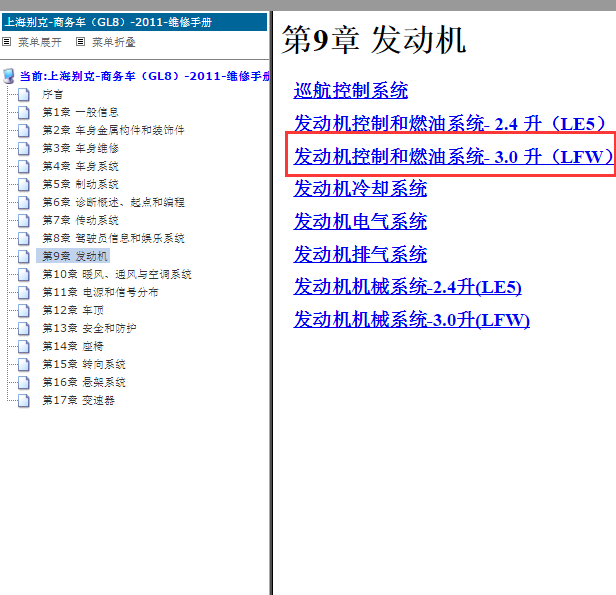The width and height of the screenshot is (616, 595).
Task: Click the page icon for 第11章 电源和信号分布
Action: tap(24, 293)
